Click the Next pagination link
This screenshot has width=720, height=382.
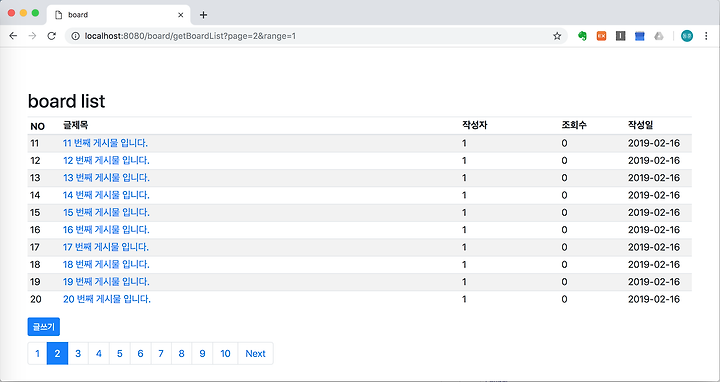[x=255, y=354]
